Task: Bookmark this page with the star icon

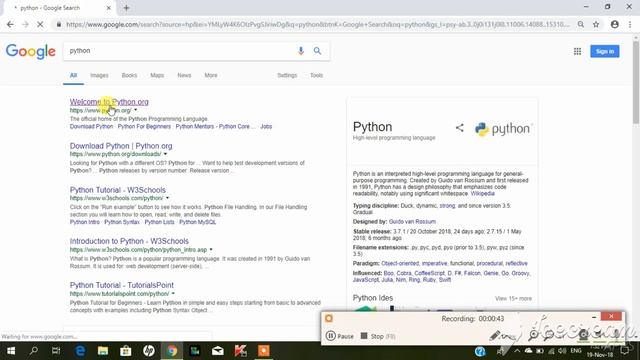Action: (x=596, y=24)
